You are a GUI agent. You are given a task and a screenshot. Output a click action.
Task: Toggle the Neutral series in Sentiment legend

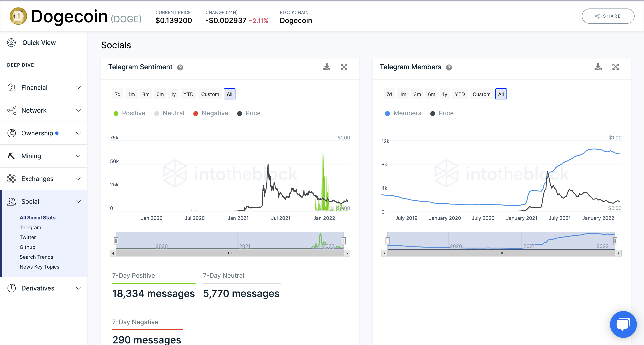(x=169, y=113)
